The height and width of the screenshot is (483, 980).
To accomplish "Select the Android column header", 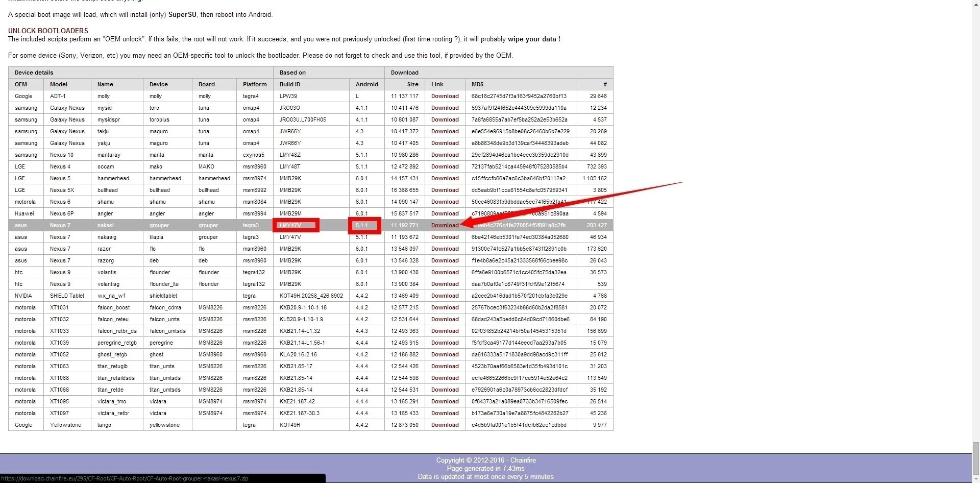I will pos(366,84).
